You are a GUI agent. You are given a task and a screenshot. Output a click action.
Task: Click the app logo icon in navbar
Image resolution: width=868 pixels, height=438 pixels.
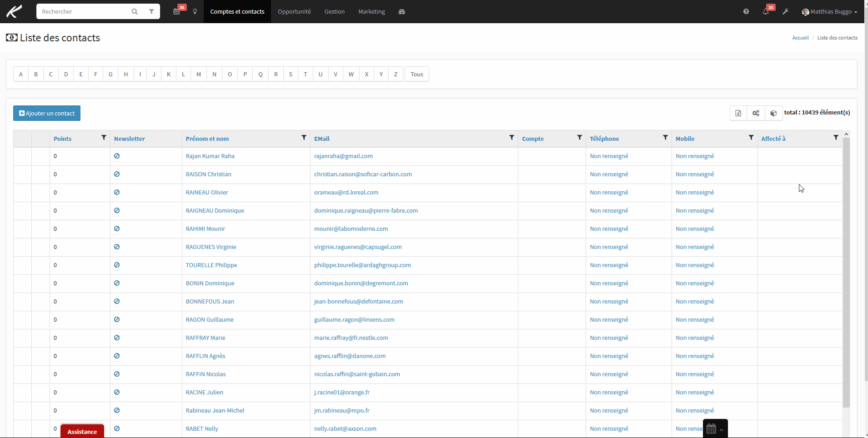point(14,11)
